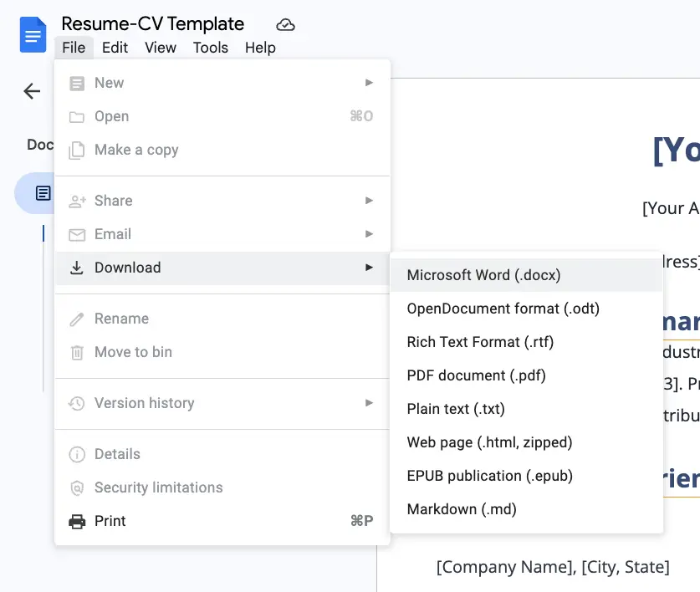The width and height of the screenshot is (700, 592).
Task: Pick Plain text (.txt) download format
Action: (456, 409)
